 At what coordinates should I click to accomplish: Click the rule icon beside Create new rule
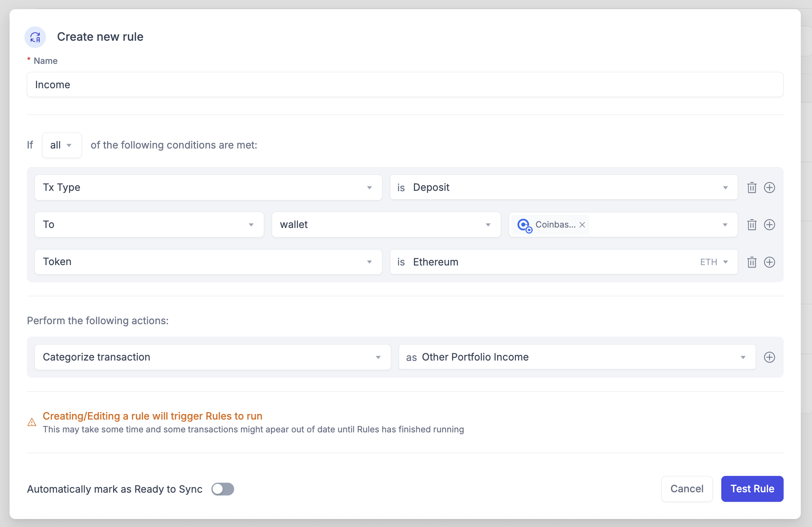(x=35, y=37)
